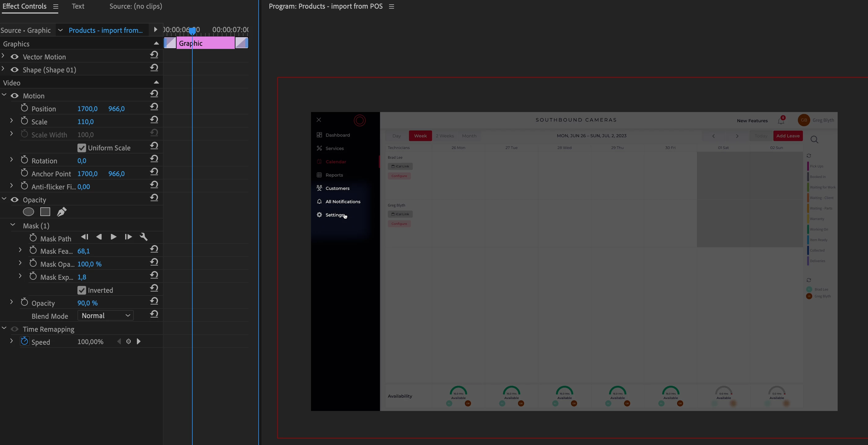868x445 pixels.
Task: Reset the Scale parameter
Action: click(154, 120)
